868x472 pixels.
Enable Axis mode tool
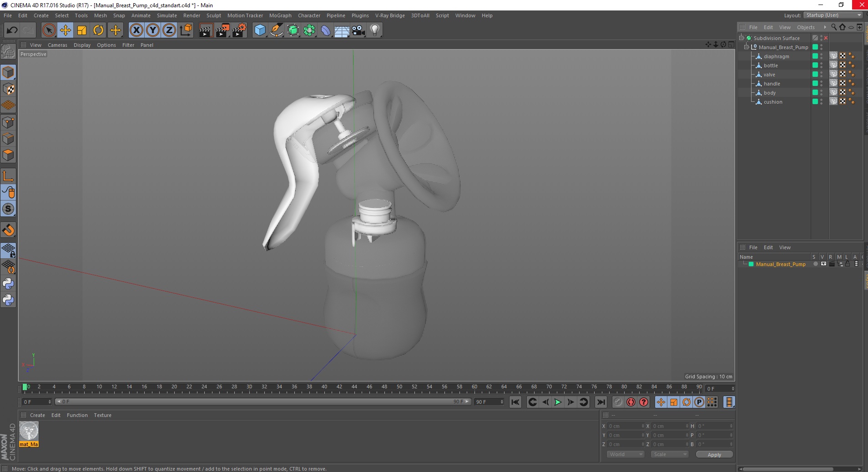(8, 176)
